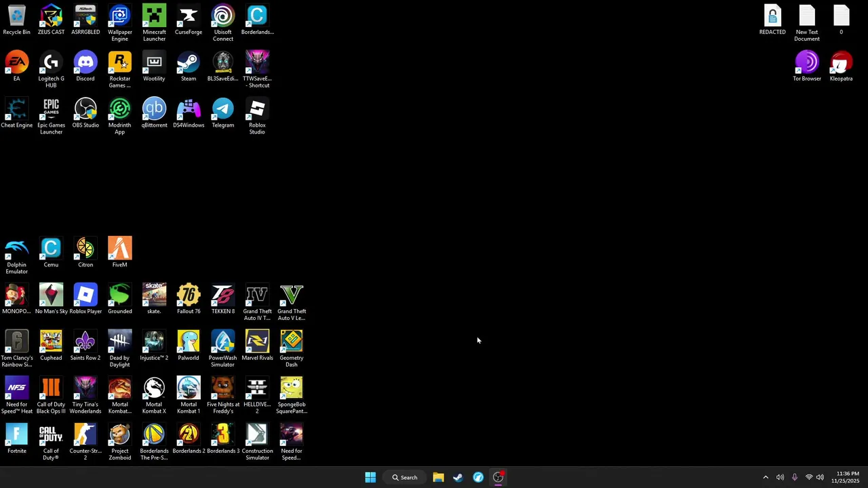Select Kleopatra desktop icon
The width and height of the screenshot is (868, 488).
pyautogui.click(x=841, y=66)
